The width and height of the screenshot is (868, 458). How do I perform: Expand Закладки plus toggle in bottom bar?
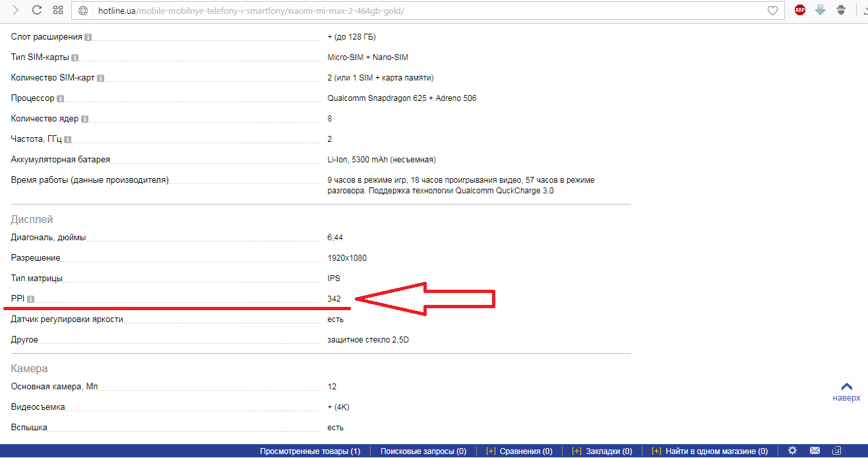[576, 451]
